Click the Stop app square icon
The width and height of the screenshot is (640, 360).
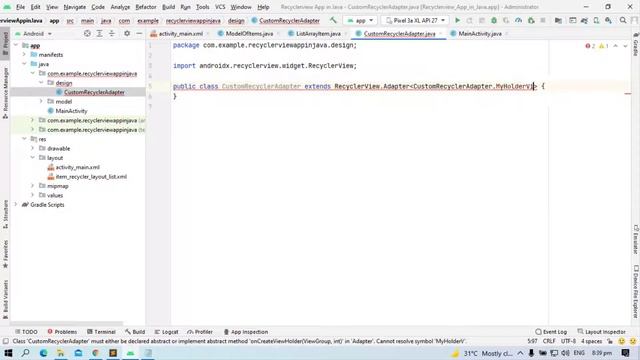click(543, 20)
